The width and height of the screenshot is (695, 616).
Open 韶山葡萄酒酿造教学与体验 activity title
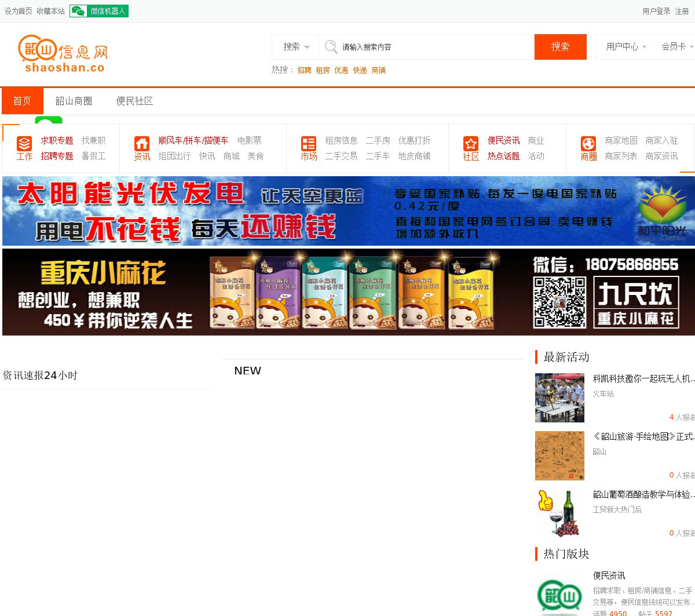pyautogui.click(x=643, y=494)
